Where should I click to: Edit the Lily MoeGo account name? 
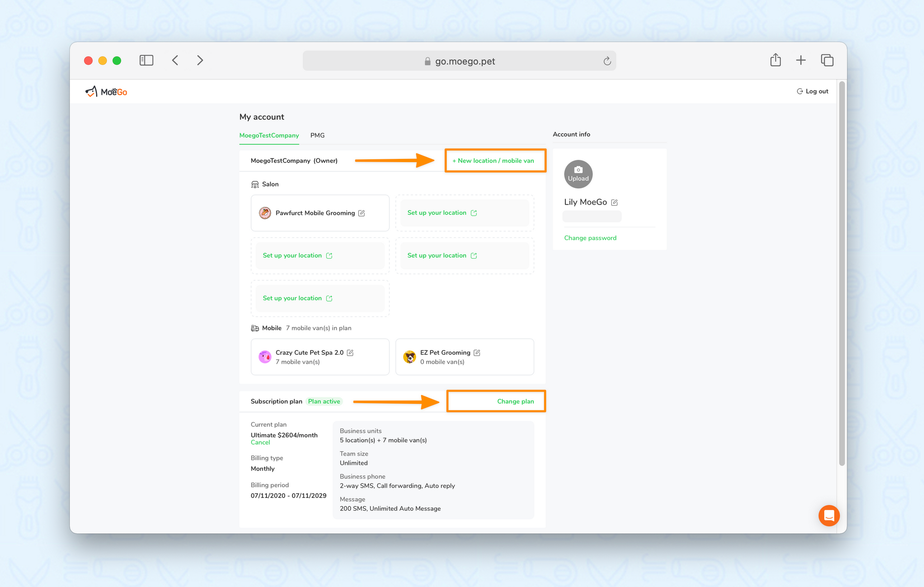click(614, 202)
